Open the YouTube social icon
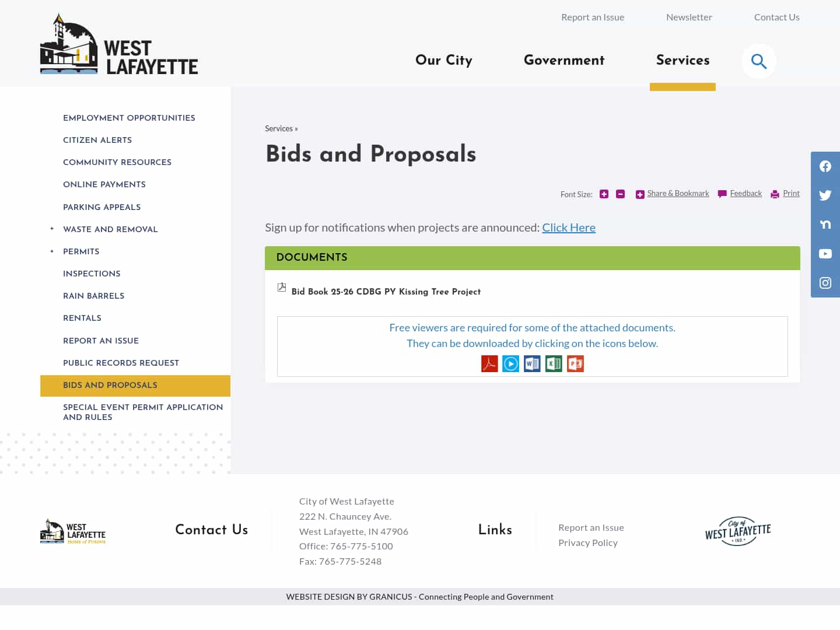 [x=825, y=254]
